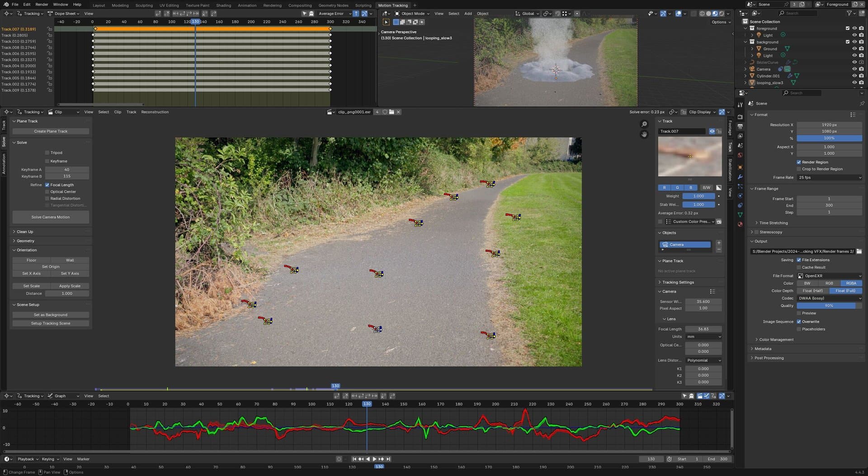Open the Modifiers wrench properties tab
The image size is (868, 476).
[x=740, y=177]
